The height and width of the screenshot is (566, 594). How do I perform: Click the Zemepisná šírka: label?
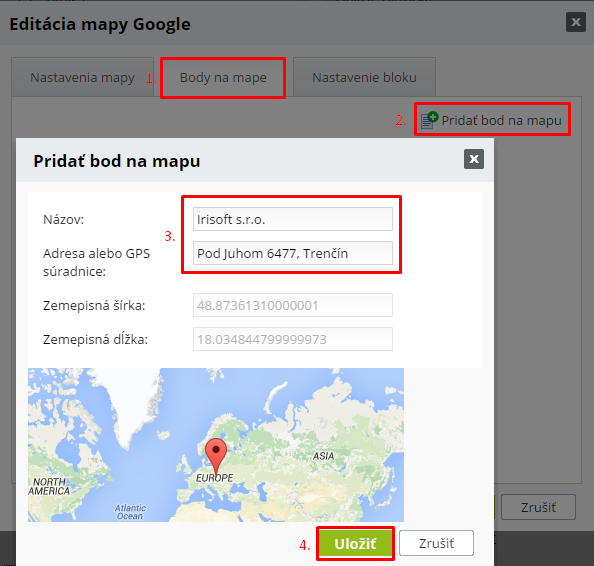(x=94, y=305)
